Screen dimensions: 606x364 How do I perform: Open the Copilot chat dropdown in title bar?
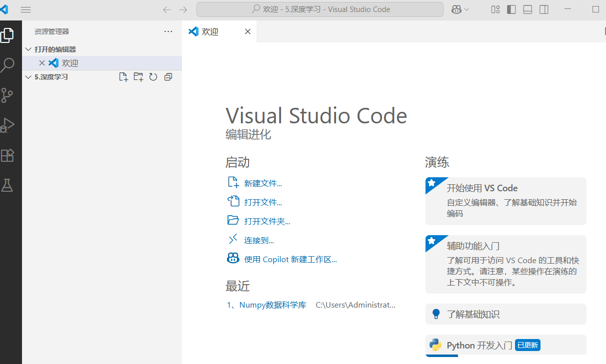point(460,9)
